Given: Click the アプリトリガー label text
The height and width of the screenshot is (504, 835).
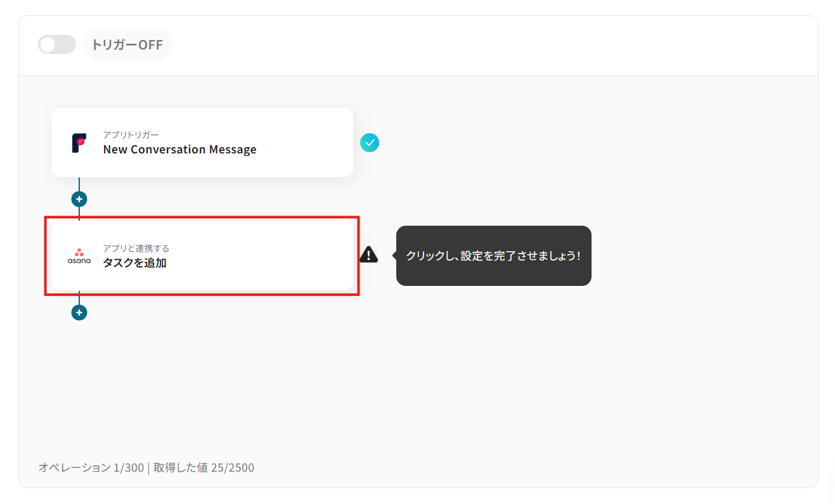Looking at the screenshot, I should click(x=131, y=135).
